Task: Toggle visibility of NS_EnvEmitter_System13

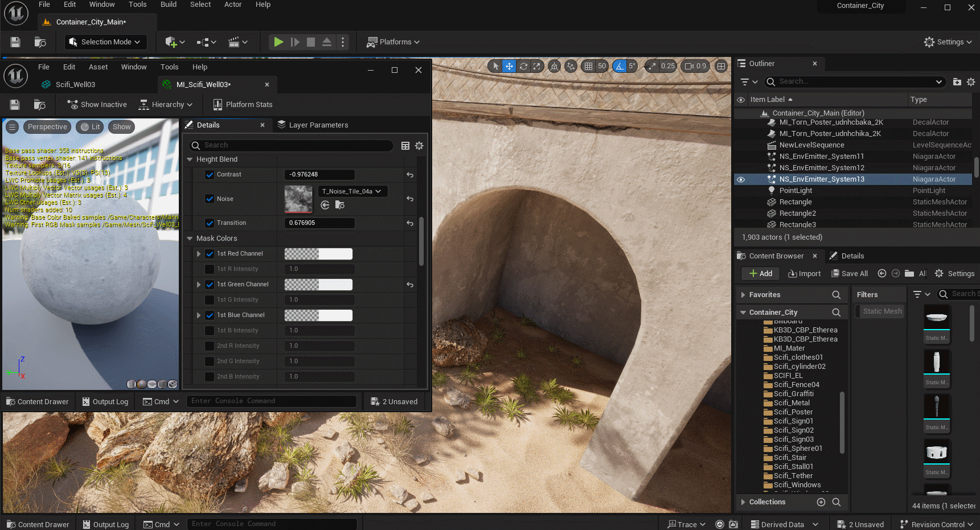Action: pos(741,179)
